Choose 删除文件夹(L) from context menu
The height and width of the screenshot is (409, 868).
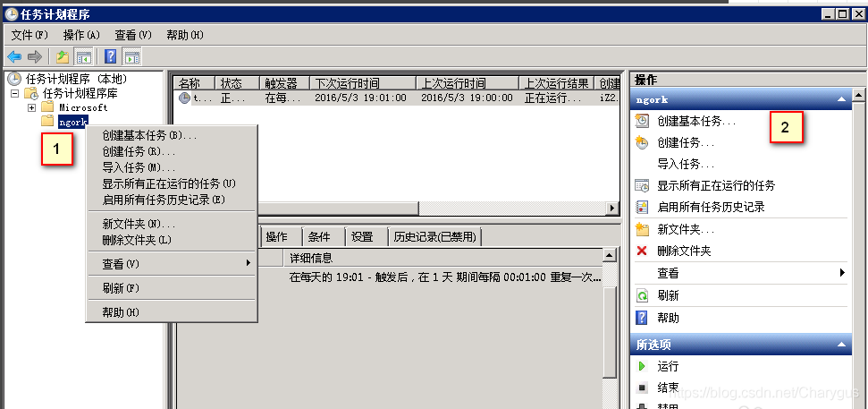[172, 240]
